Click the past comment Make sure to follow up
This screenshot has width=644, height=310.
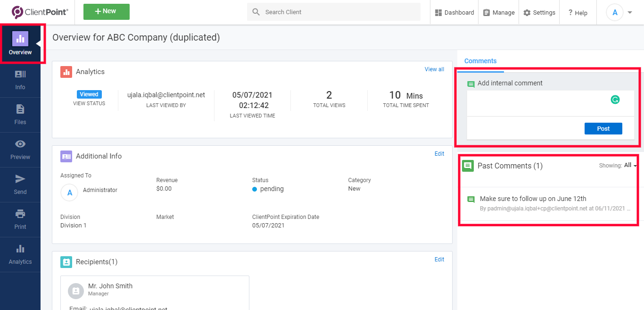tap(533, 199)
